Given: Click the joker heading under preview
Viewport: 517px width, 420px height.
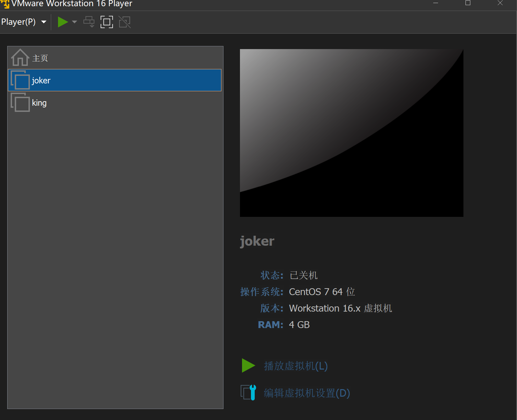Looking at the screenshot, I should click(x=257, y=241).
